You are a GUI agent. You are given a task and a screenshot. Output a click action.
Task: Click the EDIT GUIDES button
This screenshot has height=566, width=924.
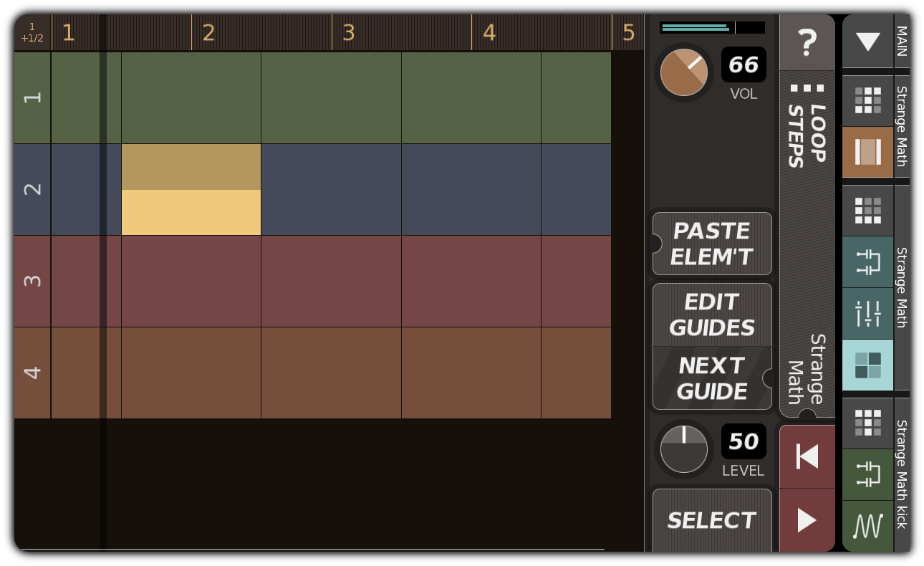pyautogui.click(x=711, y=315)
